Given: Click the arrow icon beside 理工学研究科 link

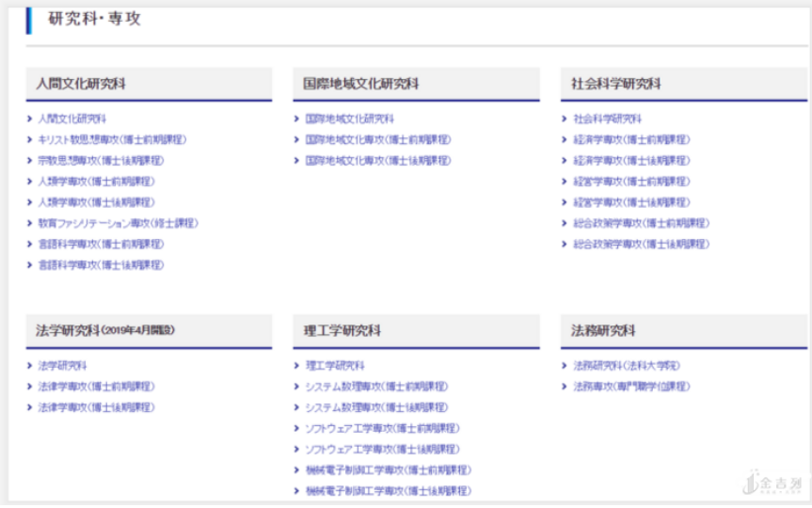Looking at the screenshot, I should pos(297,366).
